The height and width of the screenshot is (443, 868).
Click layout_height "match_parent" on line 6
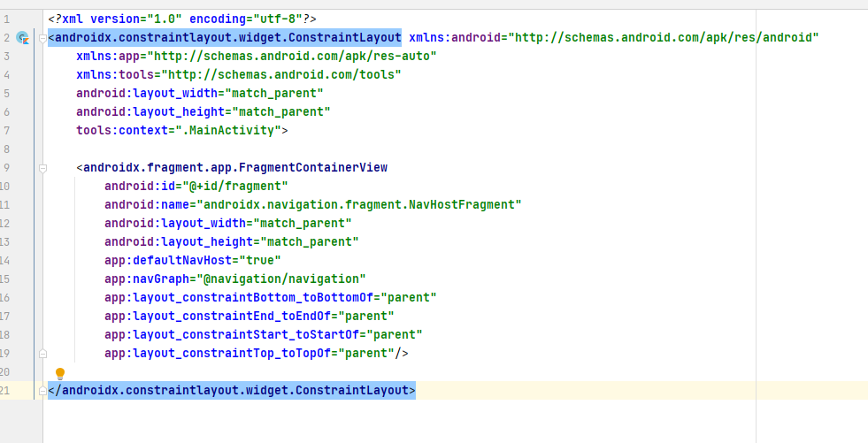point(204,111)
